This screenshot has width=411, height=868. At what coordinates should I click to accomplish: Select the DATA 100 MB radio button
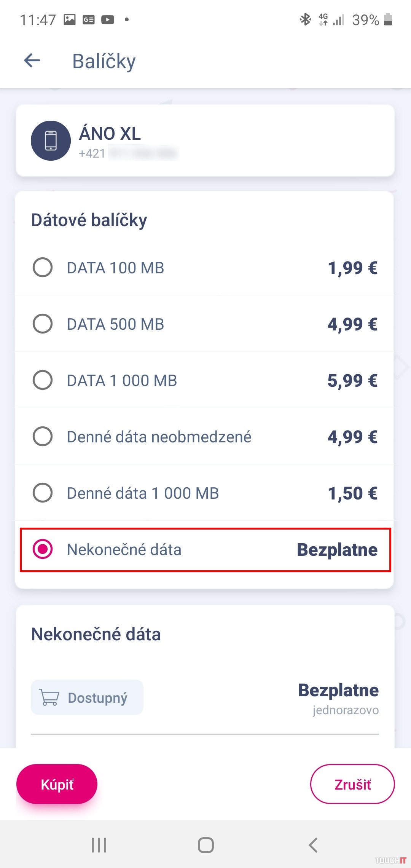[x=43, y=267]
